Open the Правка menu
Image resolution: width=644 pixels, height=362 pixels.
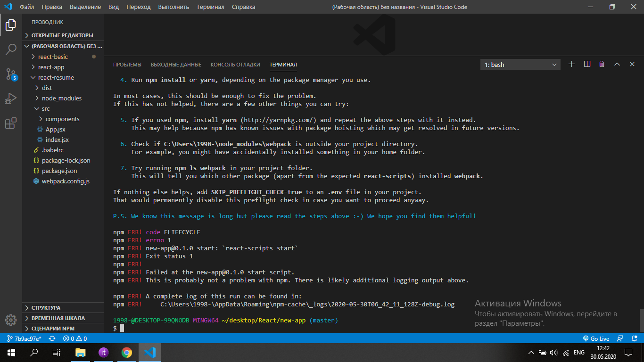(x=51, y=7)
